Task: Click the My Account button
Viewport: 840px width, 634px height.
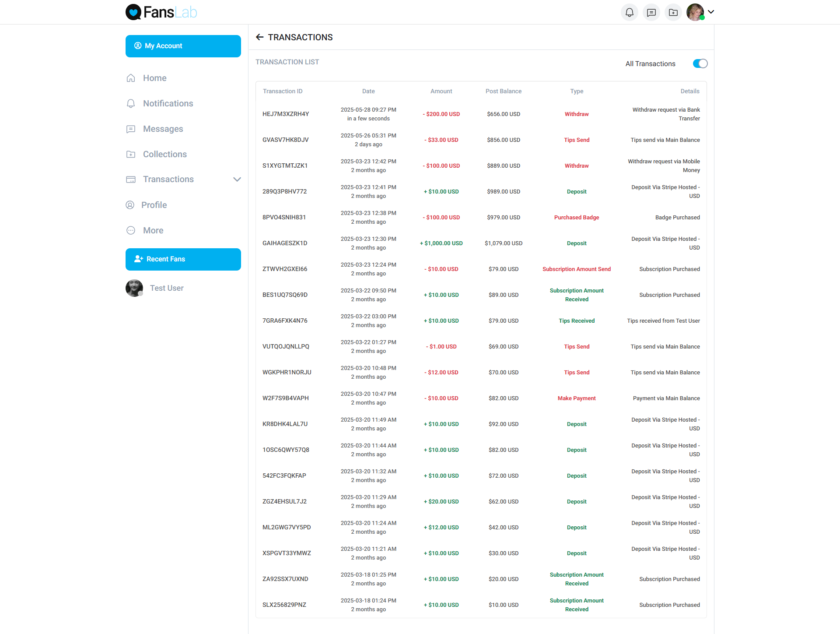Action: [x=183, y=46]
